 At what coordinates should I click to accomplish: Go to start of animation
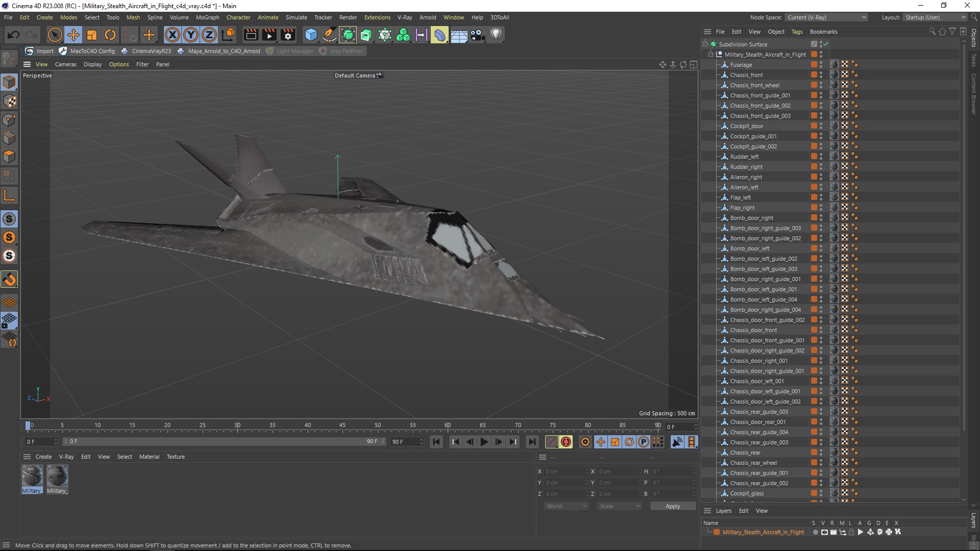[x=436, y=442]
